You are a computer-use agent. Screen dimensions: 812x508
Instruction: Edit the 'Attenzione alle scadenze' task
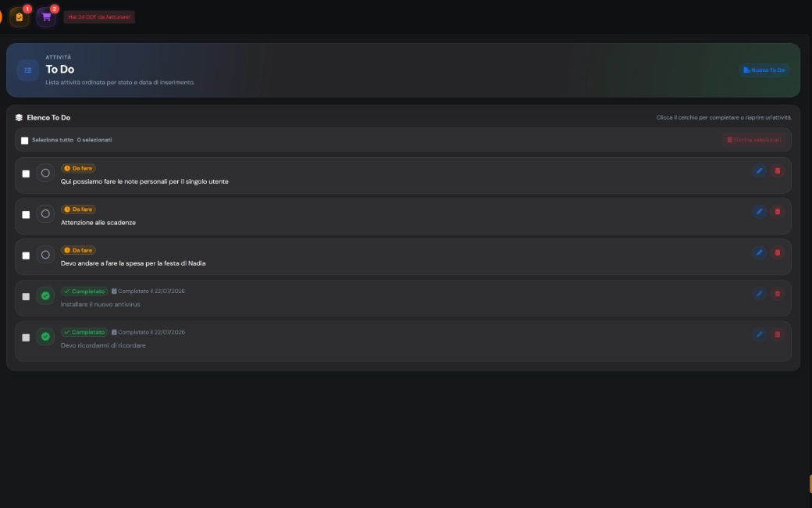coord(759,212)
